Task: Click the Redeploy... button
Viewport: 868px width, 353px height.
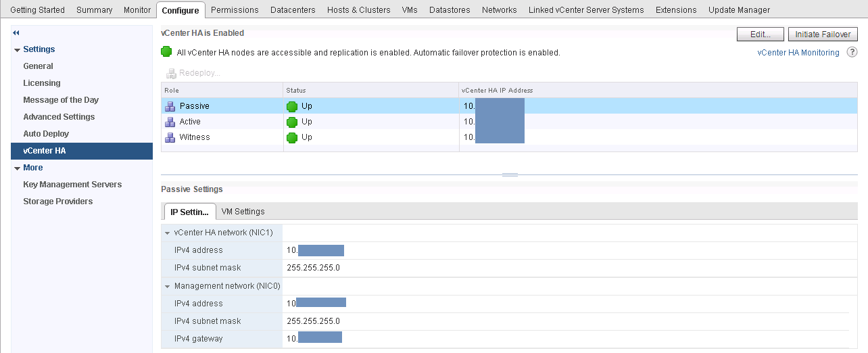Action: pos(193,73)
